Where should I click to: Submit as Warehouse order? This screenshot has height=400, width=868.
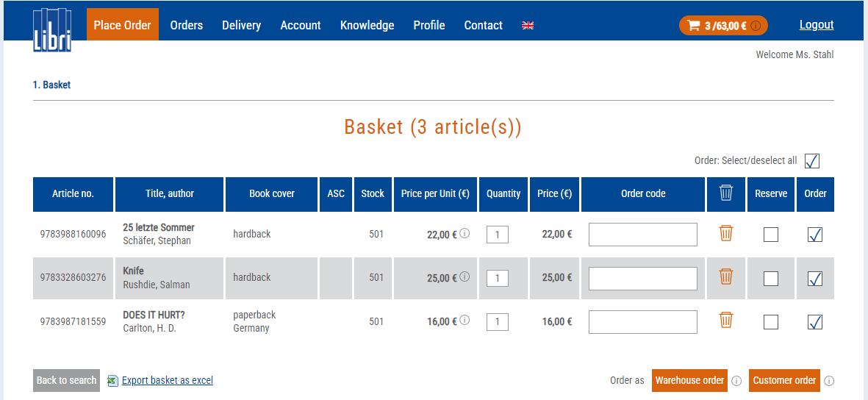(x=689, y=381)
